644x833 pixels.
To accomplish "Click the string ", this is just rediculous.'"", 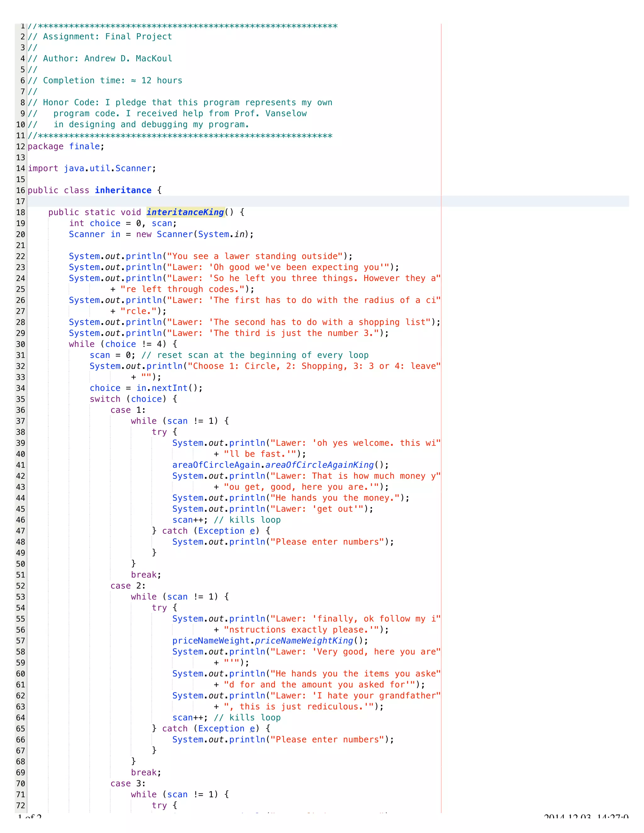I will click(299, 707).
